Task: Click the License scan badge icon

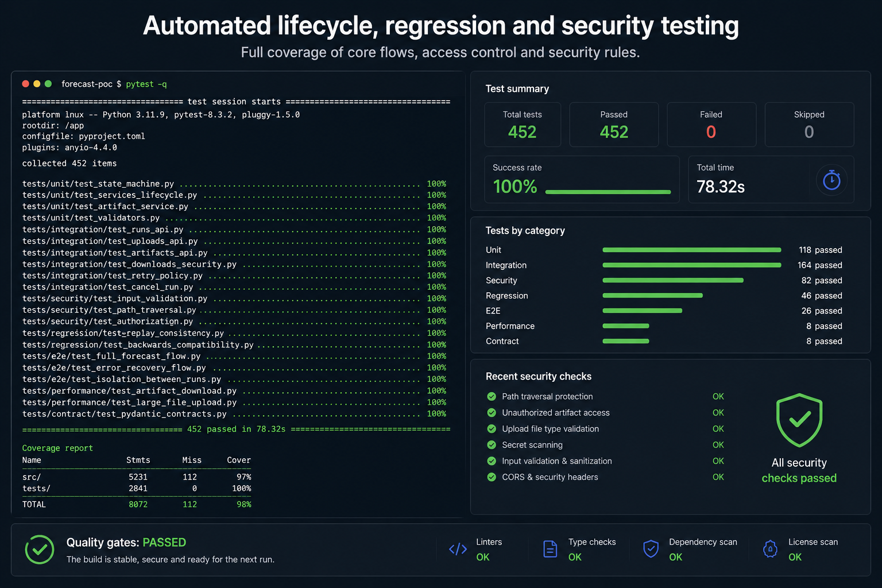Action: pyautogui.click(x=770, y=550)
